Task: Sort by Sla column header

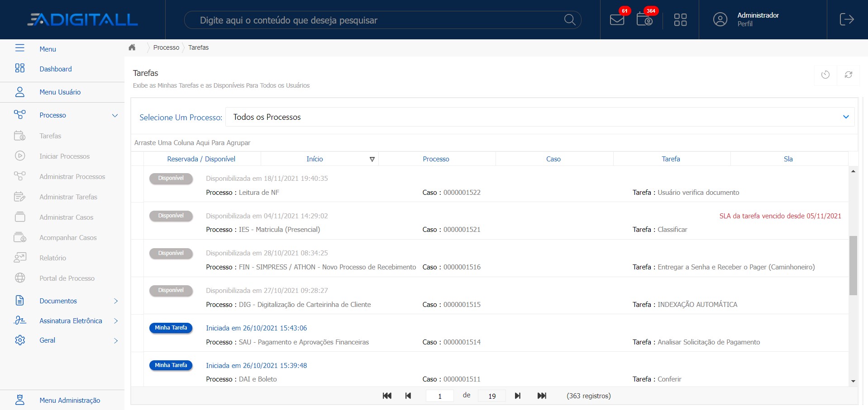Action: click(788, 159)
